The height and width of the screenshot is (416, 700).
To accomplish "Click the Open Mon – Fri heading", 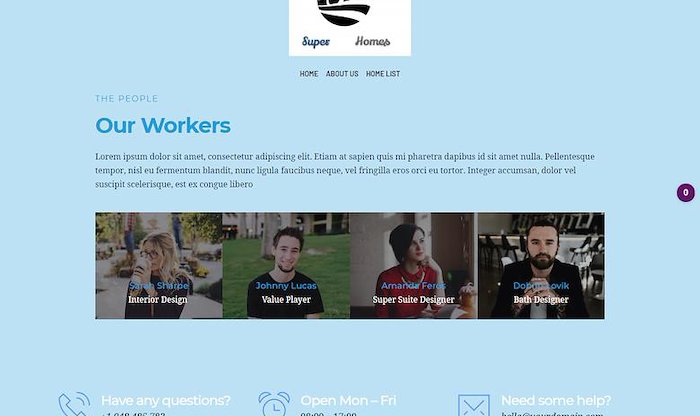I will pos(348,400).
